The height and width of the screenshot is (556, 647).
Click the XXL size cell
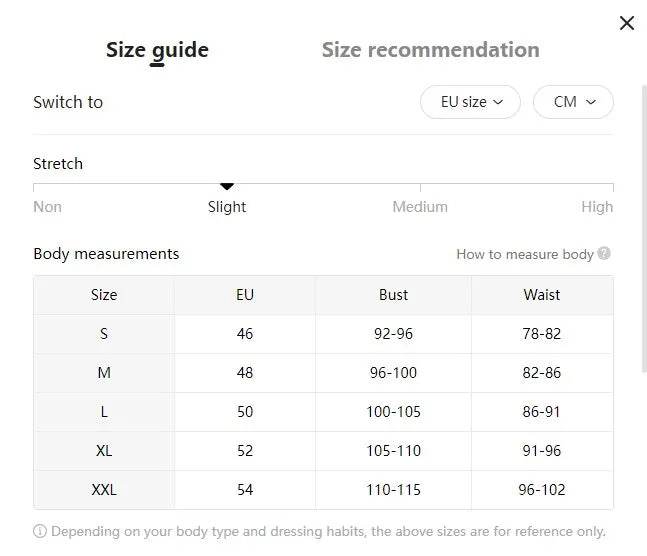tap(104, 490)
